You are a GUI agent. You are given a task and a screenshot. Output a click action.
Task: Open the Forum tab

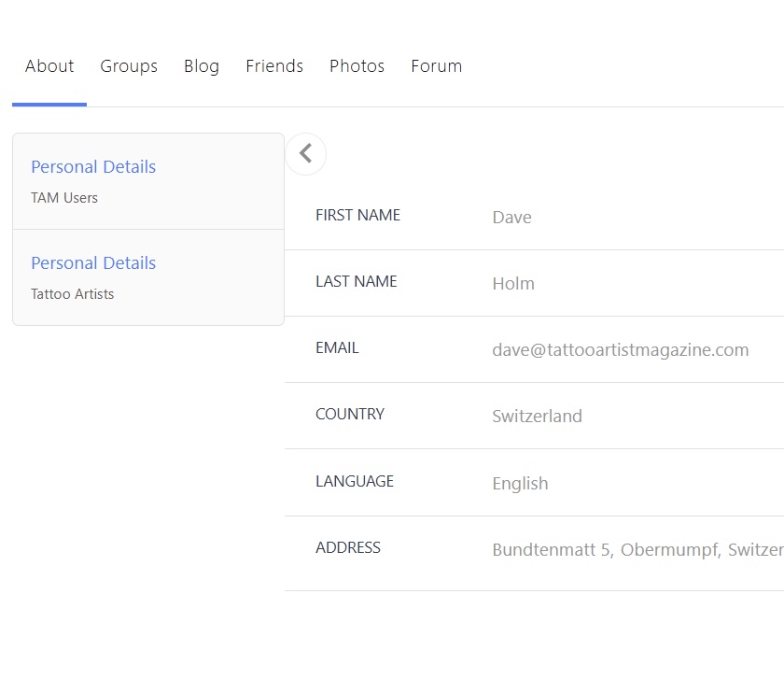pos(436,66)
